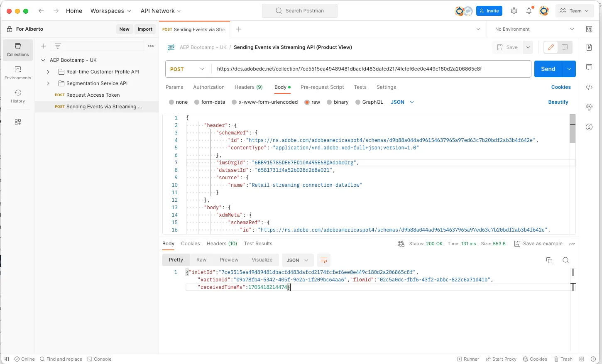
Task: Open the No Environment selector
Action: click(534, 29)
